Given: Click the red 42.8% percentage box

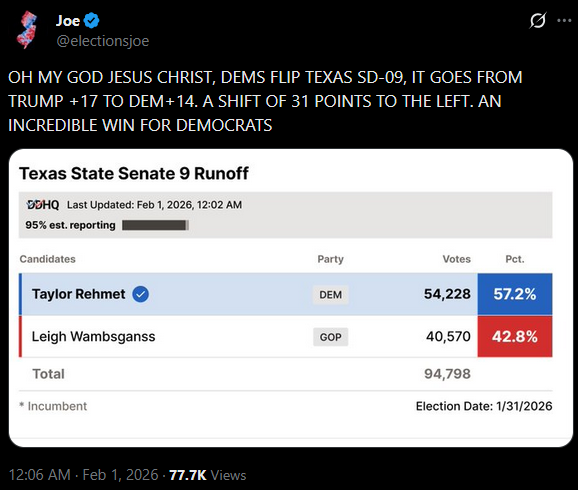Looking at the screenshot, I should tap(515, 337).
